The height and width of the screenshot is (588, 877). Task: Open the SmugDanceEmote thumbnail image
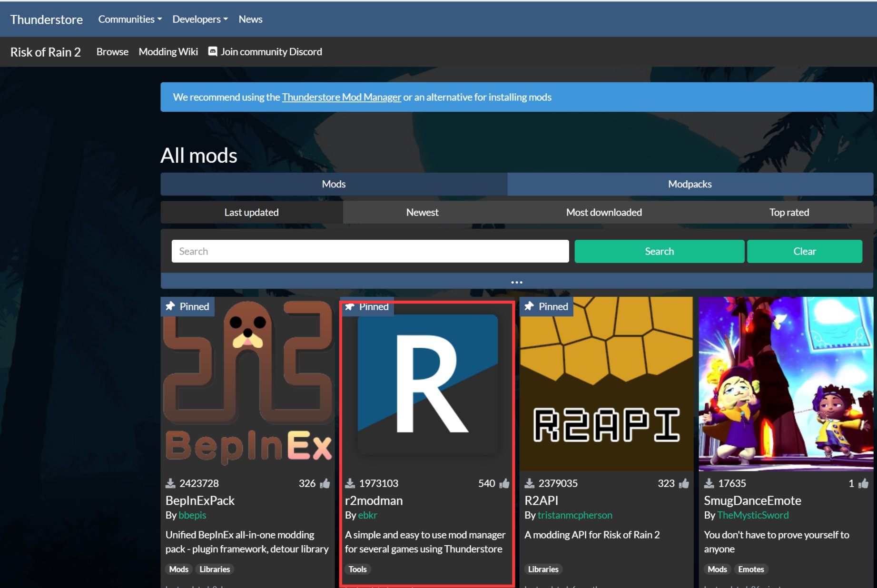(786, 384)
